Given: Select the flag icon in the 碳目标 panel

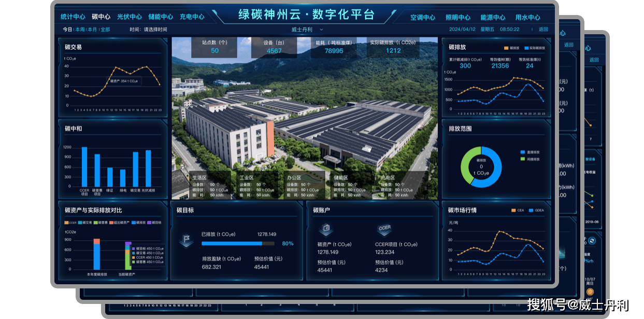Looking at the screenshot, I should (187, 242).
